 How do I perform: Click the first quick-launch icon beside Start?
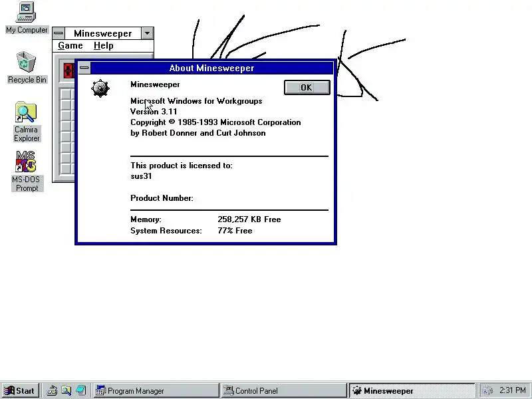click(52, 390)
